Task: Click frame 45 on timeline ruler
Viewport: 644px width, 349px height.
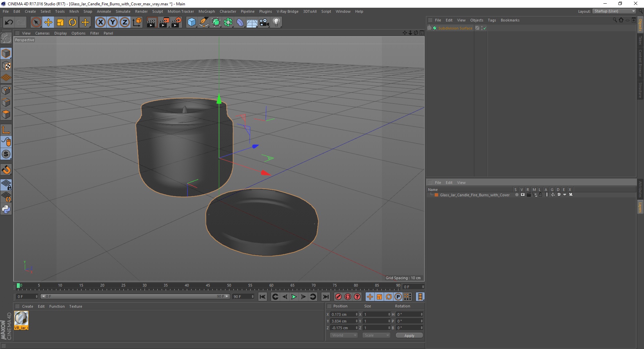Action: (x=208, y=286)
